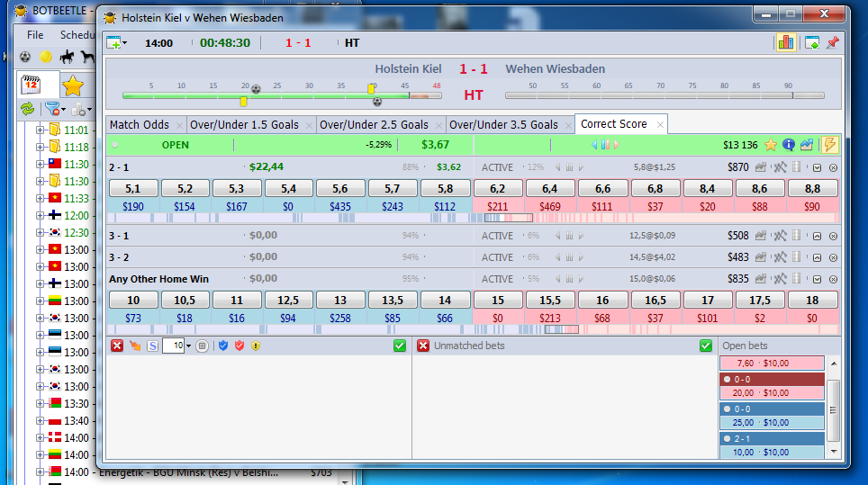Click the 15,5 odds button for Any Other Home Win

pos(549,301)
